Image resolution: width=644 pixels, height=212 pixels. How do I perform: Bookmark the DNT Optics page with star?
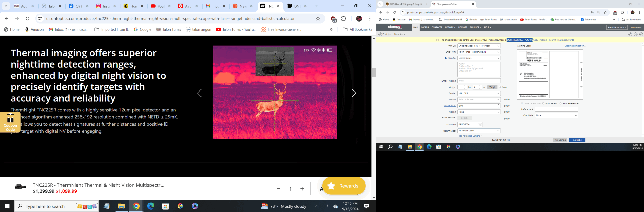(318, 19)
